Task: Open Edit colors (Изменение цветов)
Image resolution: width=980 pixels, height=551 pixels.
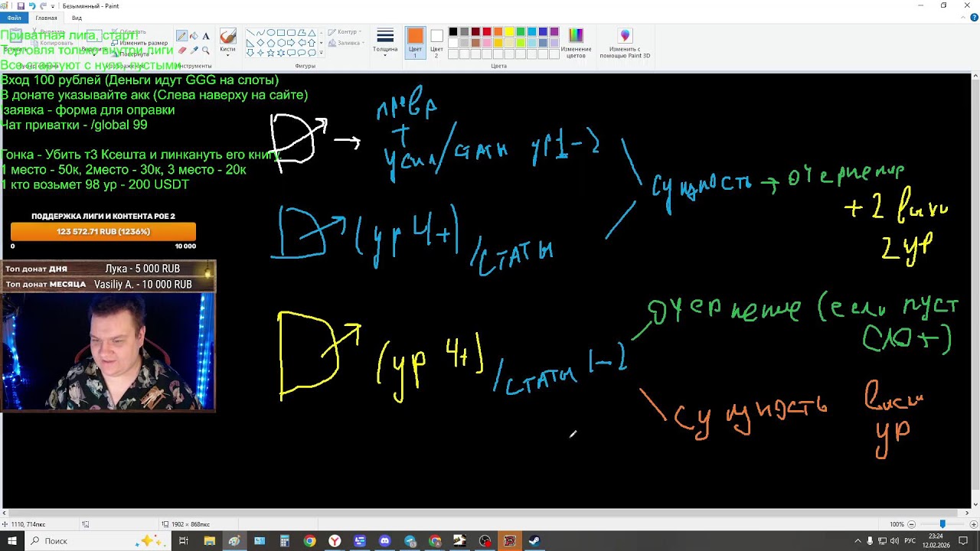Action: 576,43
